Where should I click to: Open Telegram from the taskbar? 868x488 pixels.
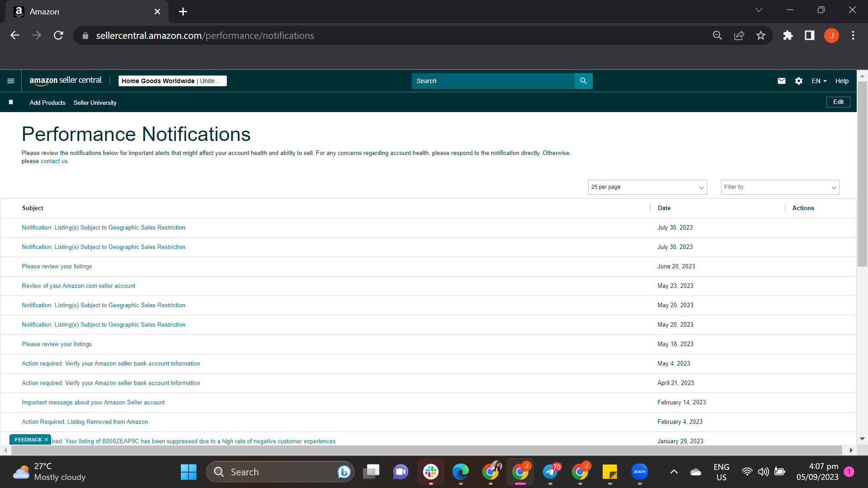pos(550,472)
